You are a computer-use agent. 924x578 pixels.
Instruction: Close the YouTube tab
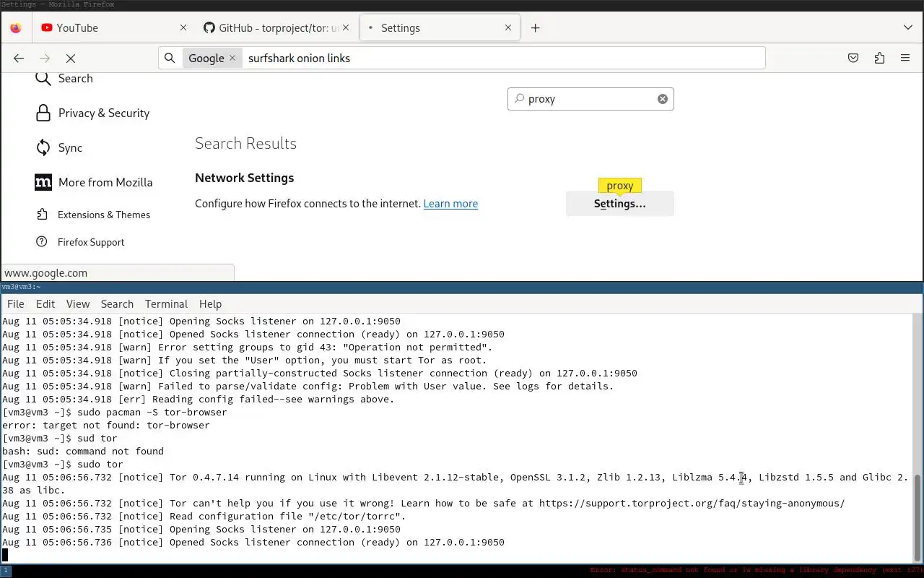183,27
